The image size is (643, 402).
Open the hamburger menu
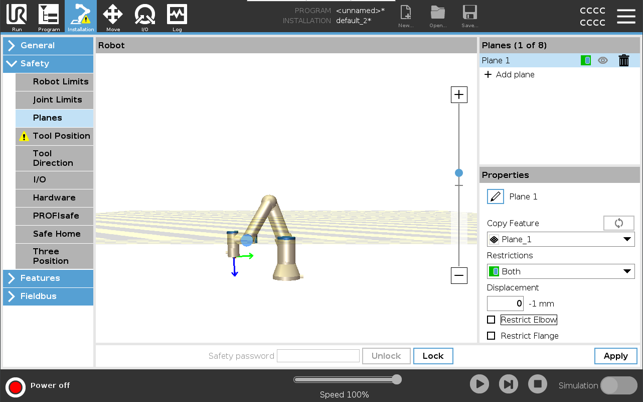point(625,16)
